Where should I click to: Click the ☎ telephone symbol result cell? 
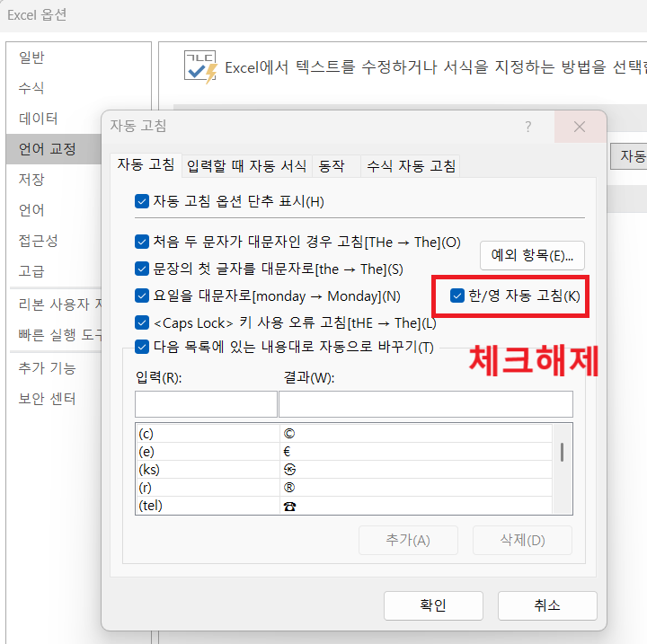(416, 506)
